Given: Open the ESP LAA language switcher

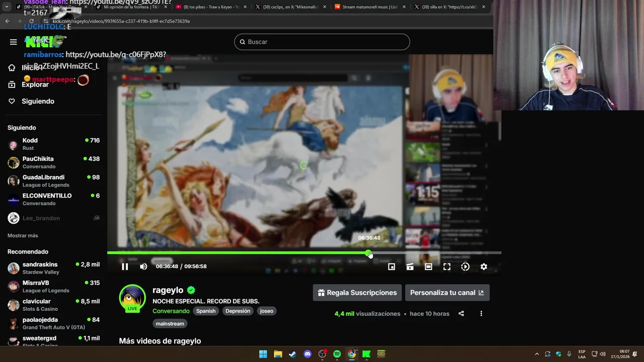Looking at the screenshot, I should coord(582,354).
